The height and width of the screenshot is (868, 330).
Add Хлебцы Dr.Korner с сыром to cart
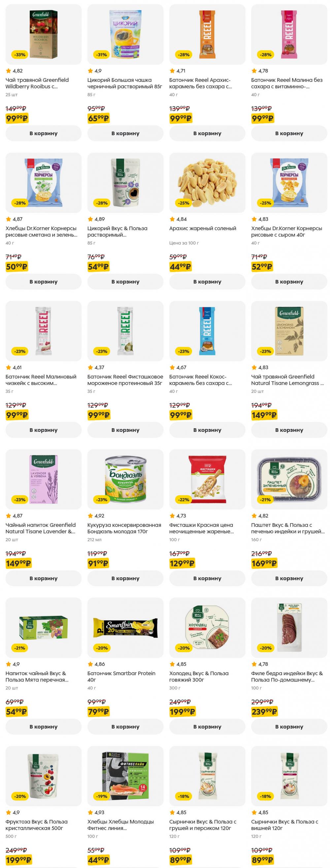(x=289, y=282)
